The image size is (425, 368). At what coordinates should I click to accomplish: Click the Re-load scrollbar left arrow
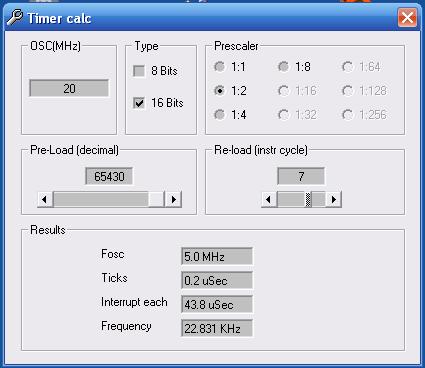tap(269, 199)
